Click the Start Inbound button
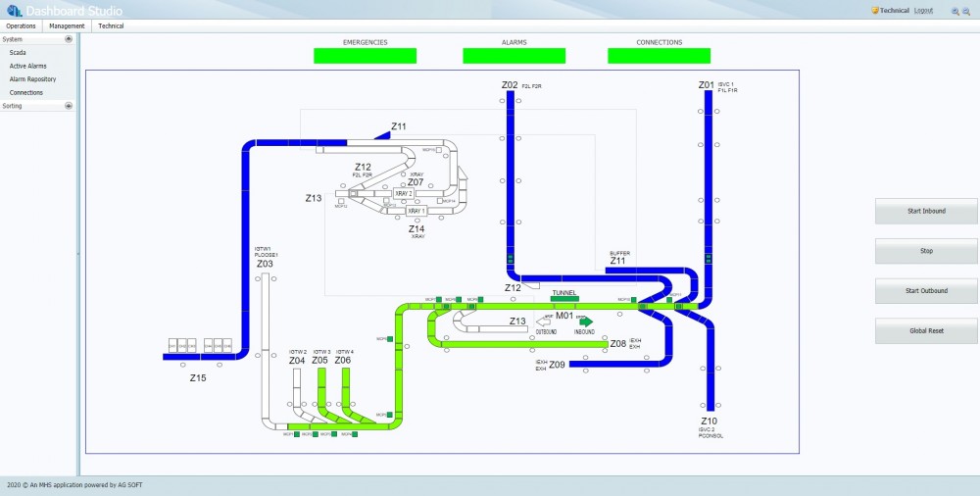Screen dimensions: 980x496 [x=926, y=212]
